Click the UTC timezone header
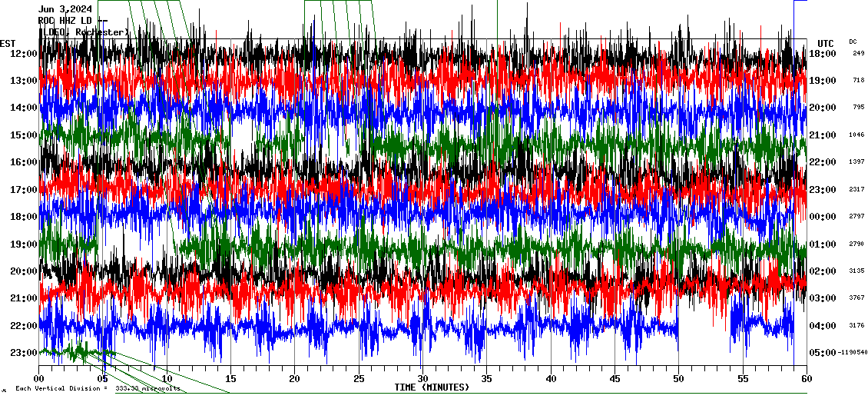Viewport: 868px width, 399px height. pyautogui.click(x=825, y=43)
